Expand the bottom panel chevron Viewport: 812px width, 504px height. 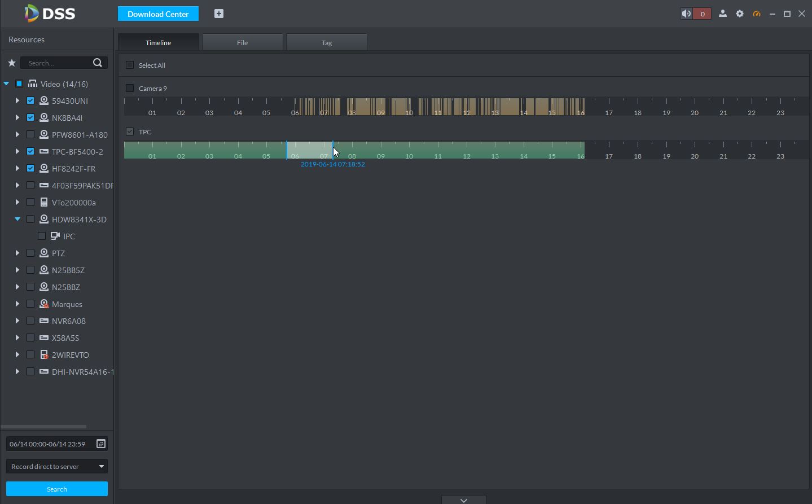point(464,500)
